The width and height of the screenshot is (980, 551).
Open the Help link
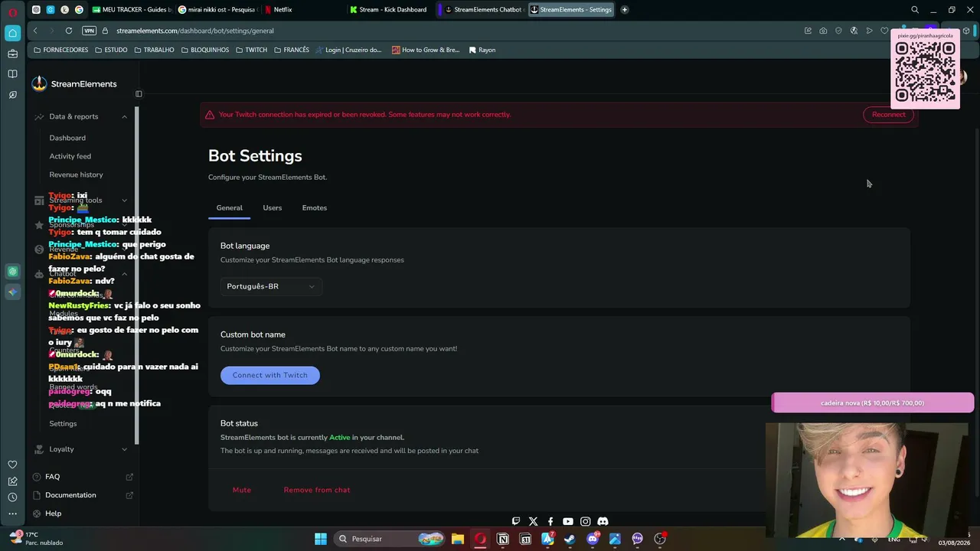(53, 514)
